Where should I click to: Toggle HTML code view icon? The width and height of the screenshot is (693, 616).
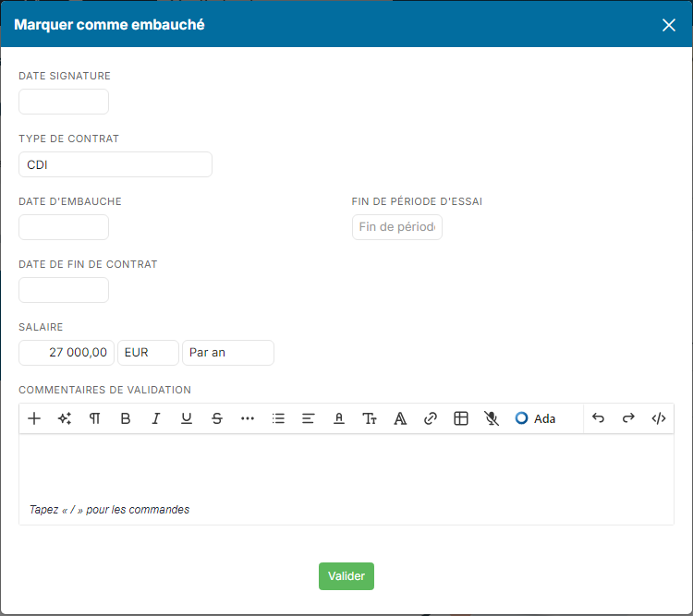tap(659, 418)
